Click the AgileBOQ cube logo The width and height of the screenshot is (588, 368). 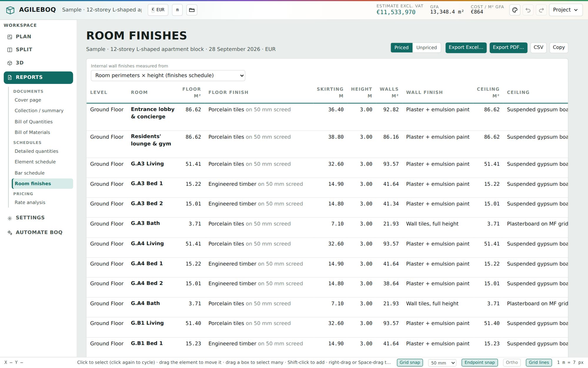[10, 10]
